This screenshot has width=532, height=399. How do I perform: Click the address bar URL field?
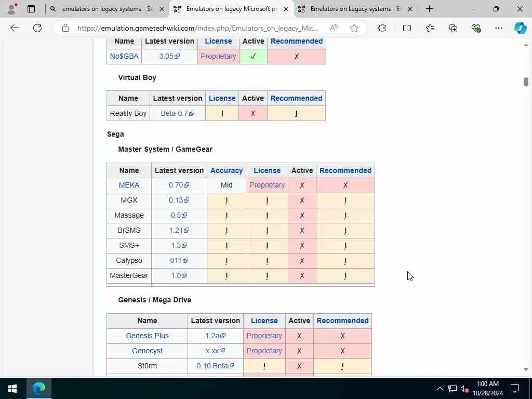[198, 28]
